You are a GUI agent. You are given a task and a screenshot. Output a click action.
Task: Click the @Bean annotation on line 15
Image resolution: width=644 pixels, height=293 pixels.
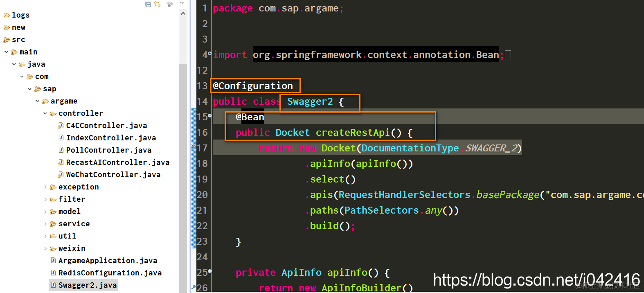coord(250,117)
